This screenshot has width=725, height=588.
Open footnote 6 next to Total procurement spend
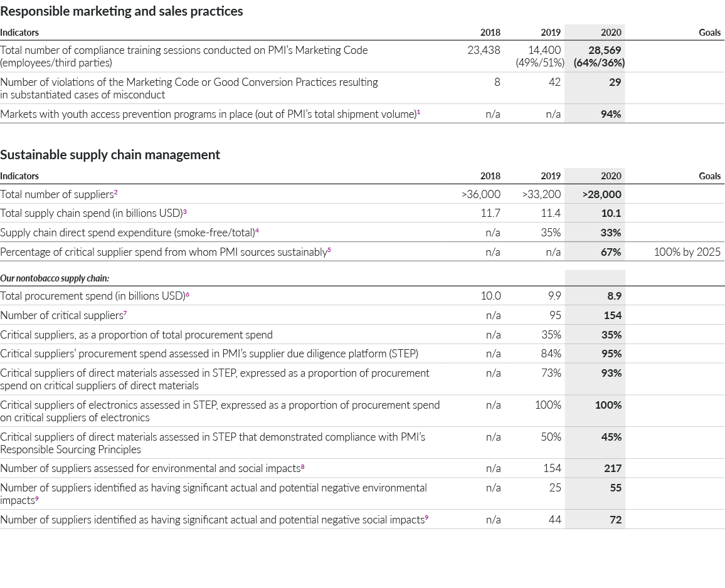pyautogui.click(x=188, y=294)
